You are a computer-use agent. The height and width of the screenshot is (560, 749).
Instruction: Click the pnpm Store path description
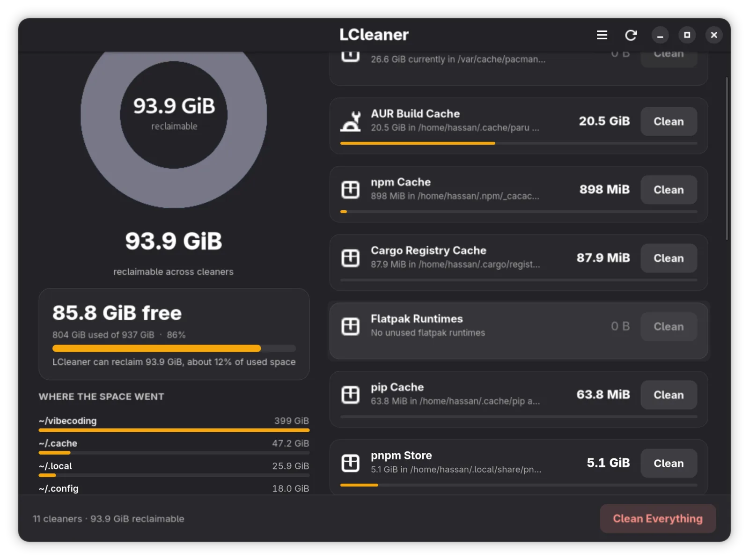coord(456,470)
